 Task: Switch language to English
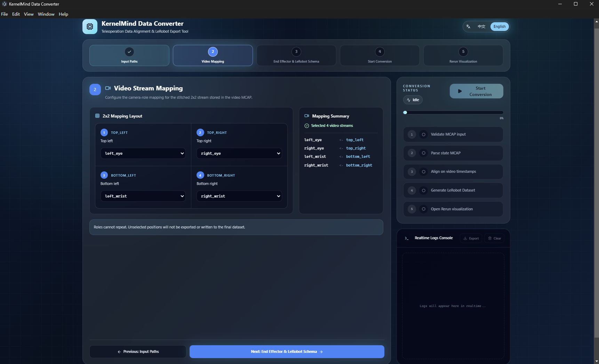(500, 26)
